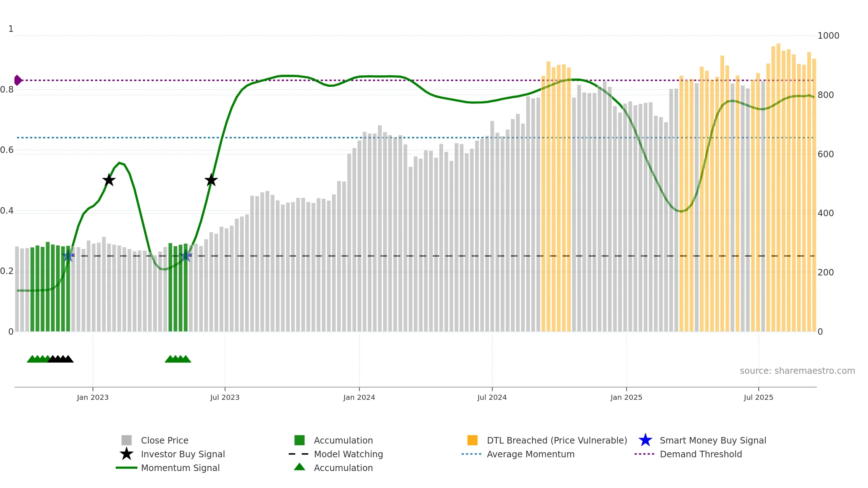868x488 pixels.
Task: Click the source sharemaestro.com text
Action: [797, 371]
